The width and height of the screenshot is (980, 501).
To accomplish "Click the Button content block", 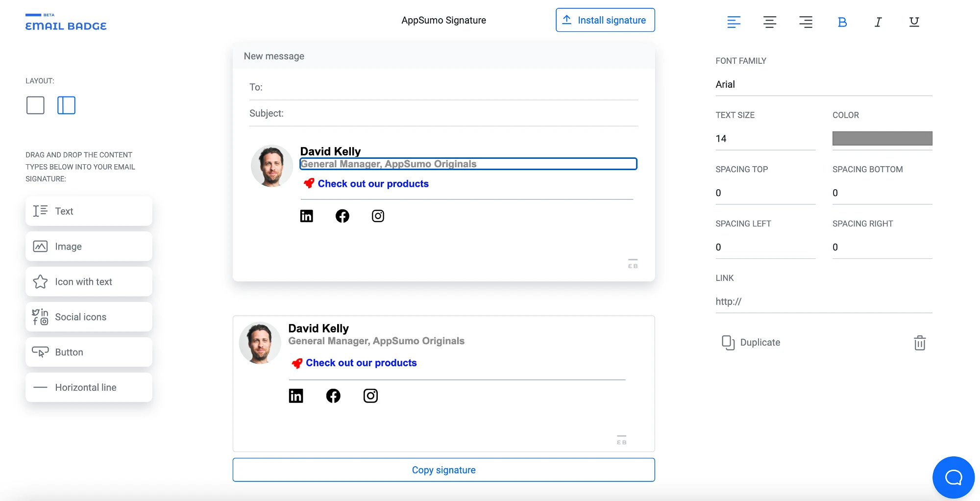I will pyautogui.click(x=89, y=352).
